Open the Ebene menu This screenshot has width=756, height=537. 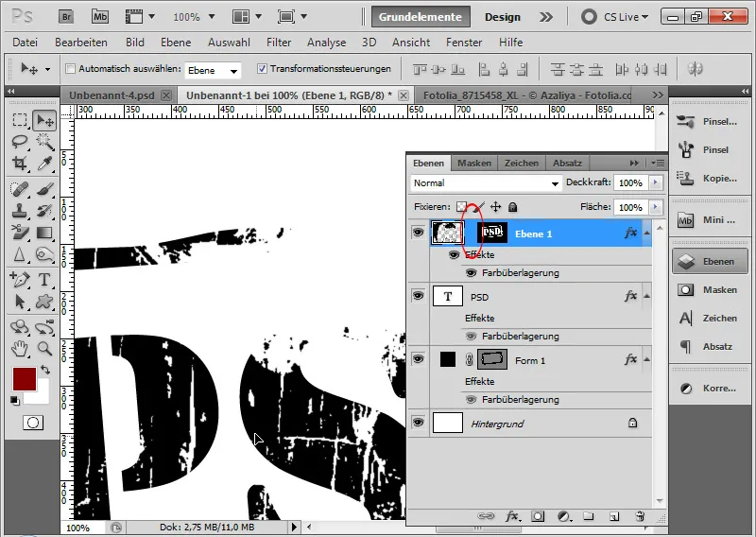coord(176,43)
